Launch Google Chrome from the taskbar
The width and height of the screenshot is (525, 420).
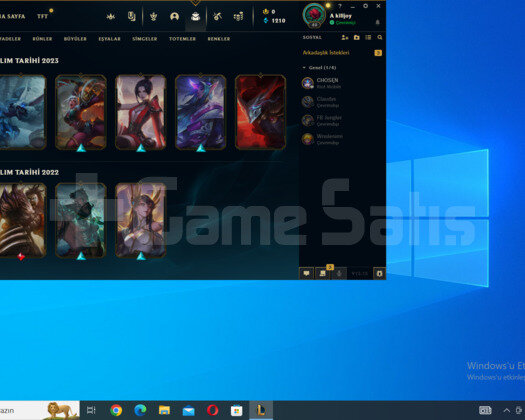pyautogui.click(x=116, y=410)
